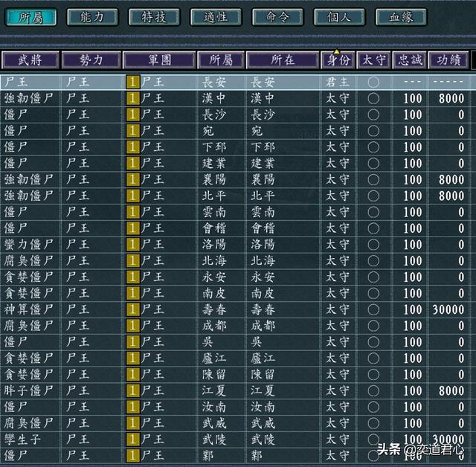Sort the list by the 忠誠 column header

click(x=411, y=60)
